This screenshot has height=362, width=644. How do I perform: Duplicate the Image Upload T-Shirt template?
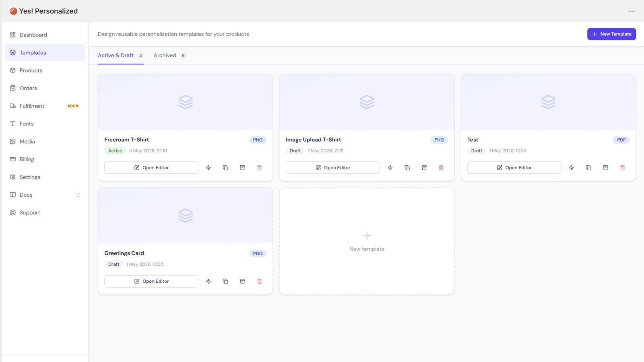[x=407, y=168]
